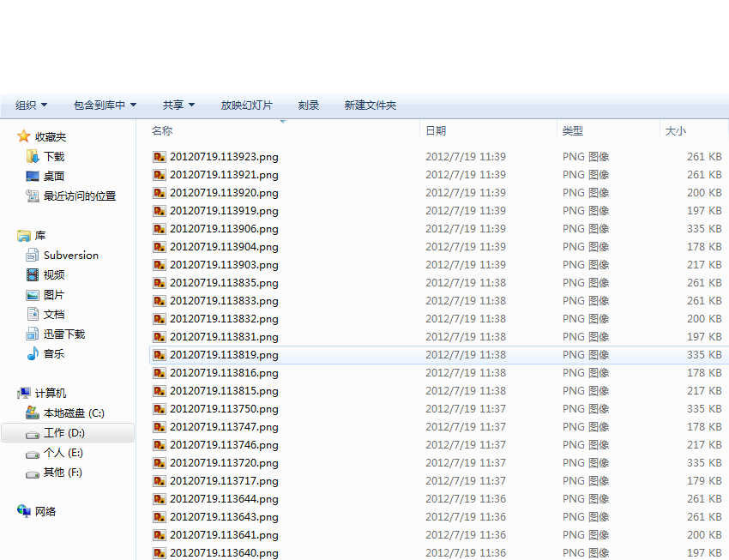Select file icon of 20120719.113921.png
The height and width of the screenshot is (560, 729).
(x=159, y=175)
